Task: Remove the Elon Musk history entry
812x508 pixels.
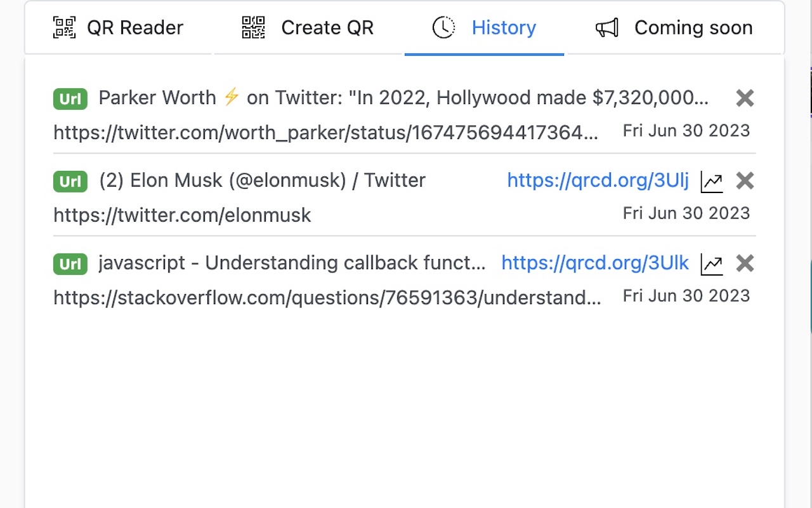Action: tap(745, 181)
